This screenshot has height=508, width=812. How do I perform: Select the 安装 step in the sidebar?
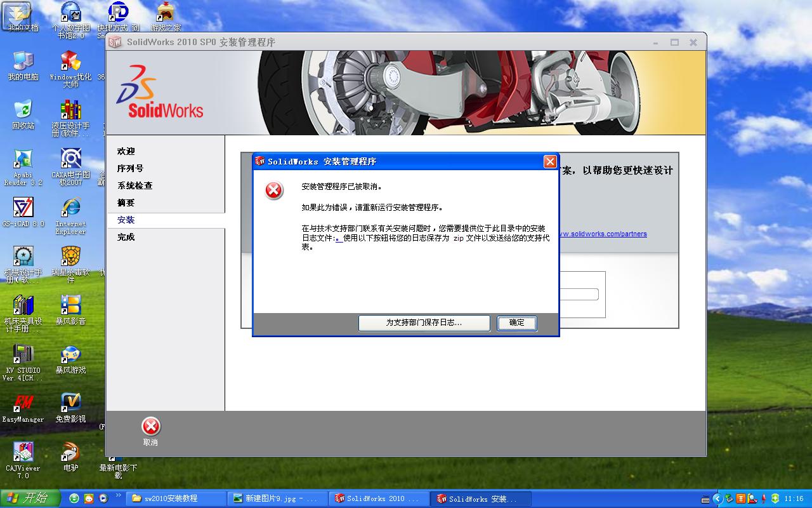(x=126, y=220)
